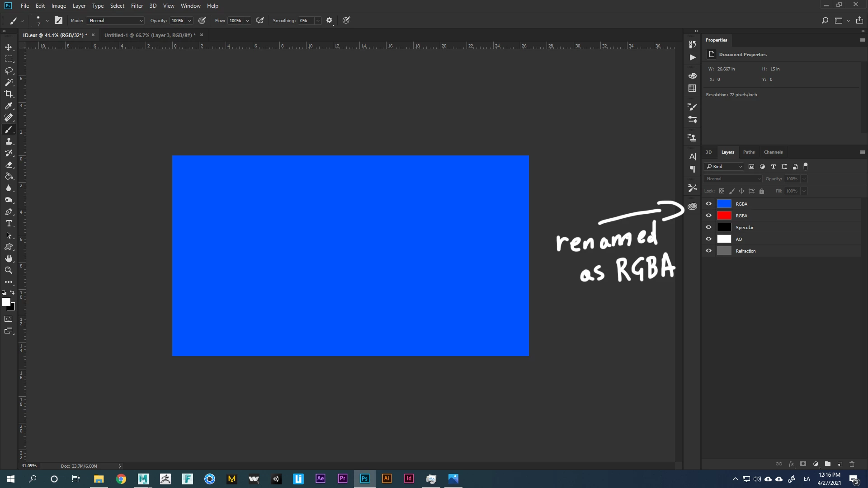Image resolution: width=868 pixels, height=488 pixels.
Task: Select the Clone Stamp tool
Action: (9, 141)
